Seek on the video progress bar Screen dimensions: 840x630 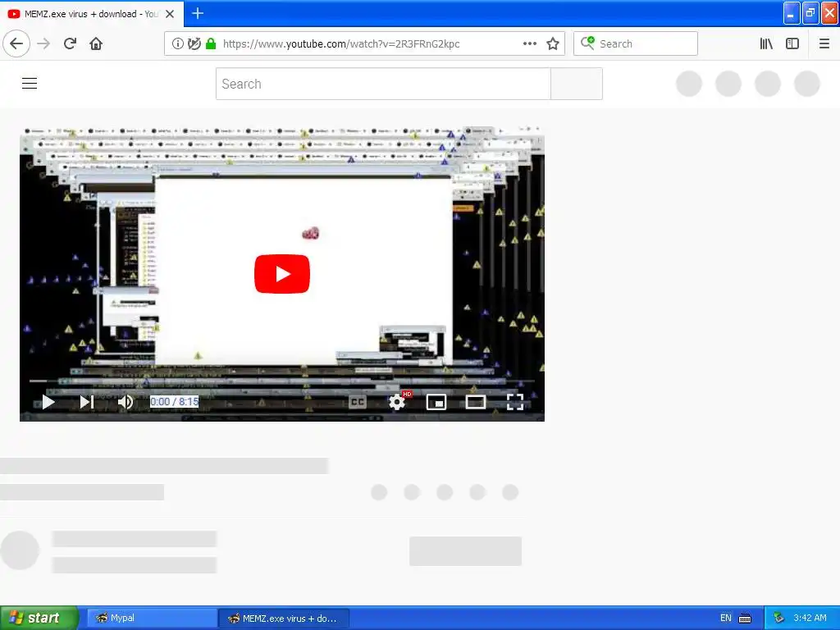(x=282, y=381)
